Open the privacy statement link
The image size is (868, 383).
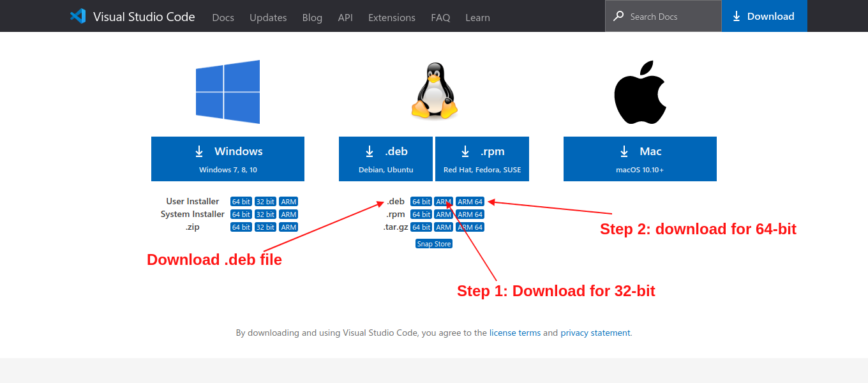(x=595, y=333)
